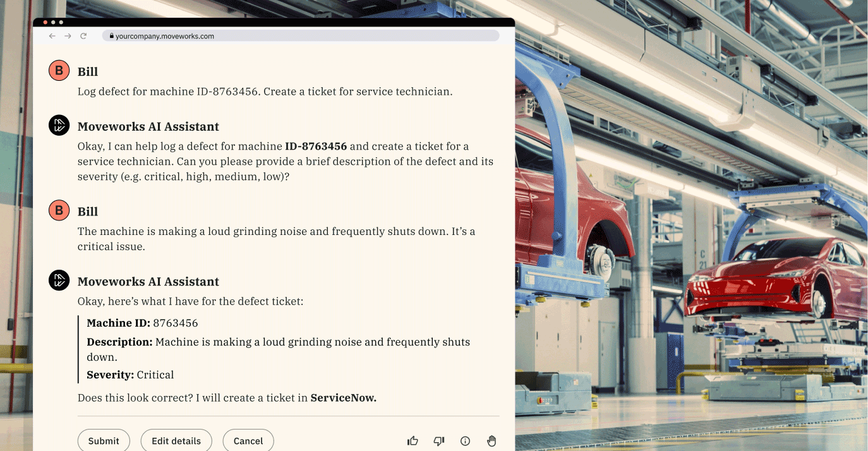Click Bill's avatar on the first message

point(59,71)
